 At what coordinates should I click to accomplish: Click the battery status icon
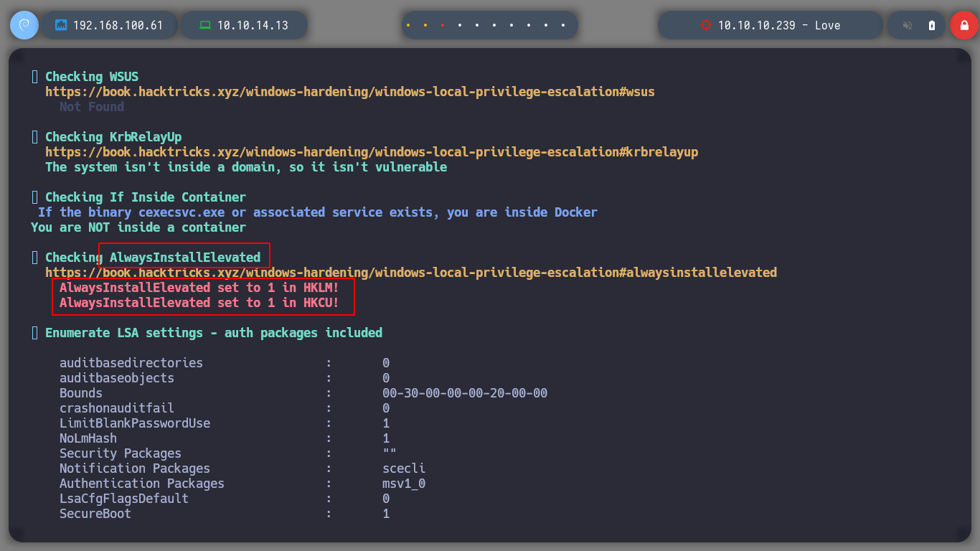[932, 25]
